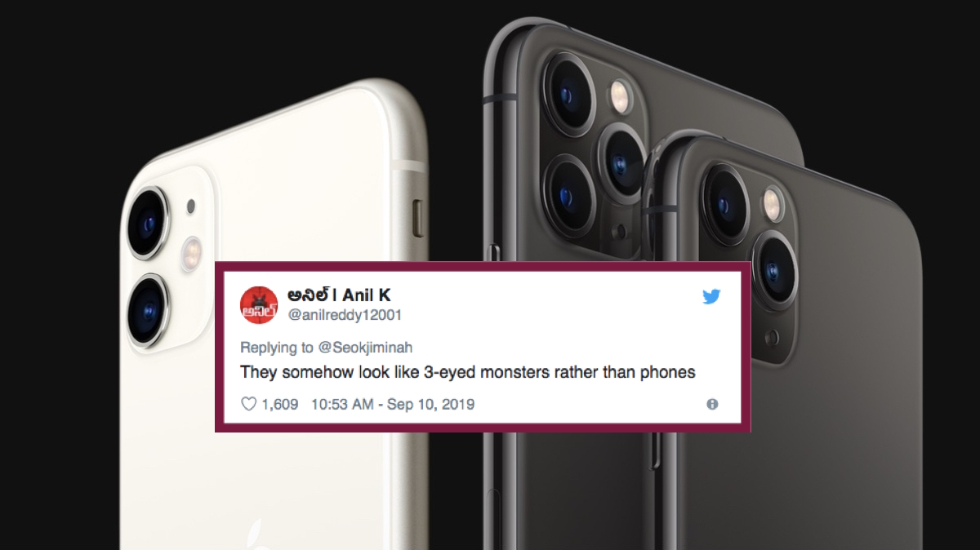
Task: Click the 1,609 likes count
Action: [x=280, y=404]
